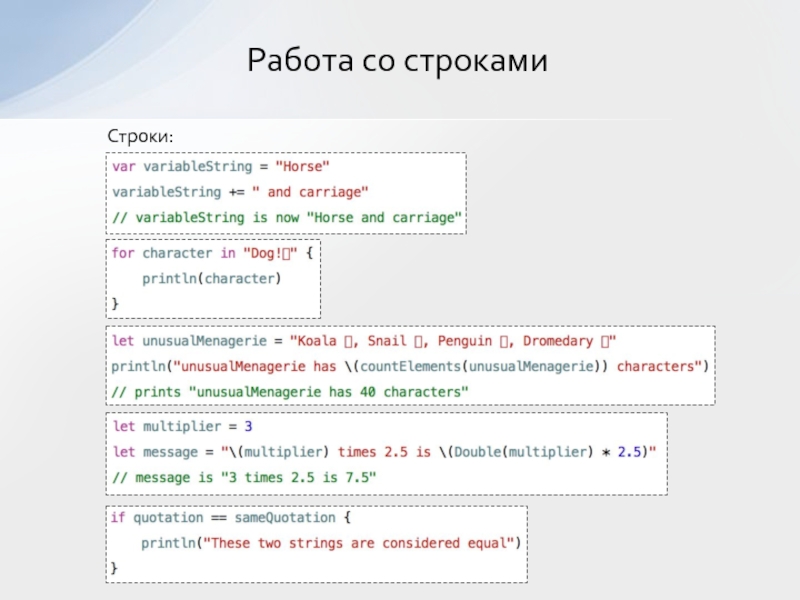Click the slide title "Работа со строками"
Screen dimensions: 800x600
(x=397, y=60)
